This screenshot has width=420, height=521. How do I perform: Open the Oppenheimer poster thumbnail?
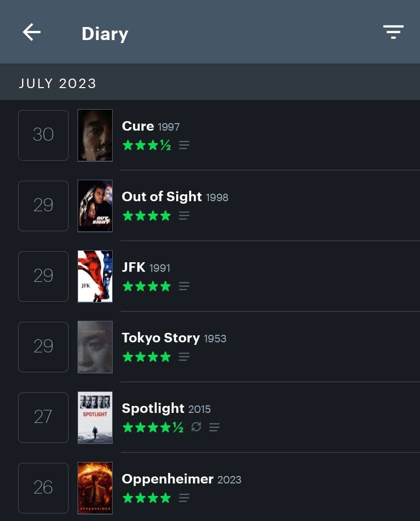95,488
